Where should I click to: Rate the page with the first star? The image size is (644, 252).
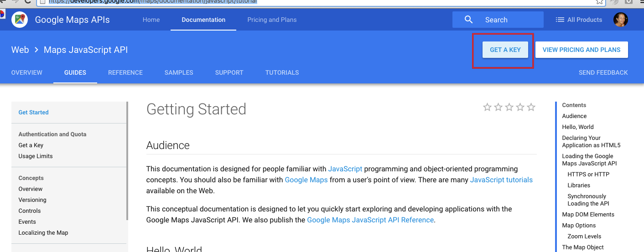coord(487,107)
